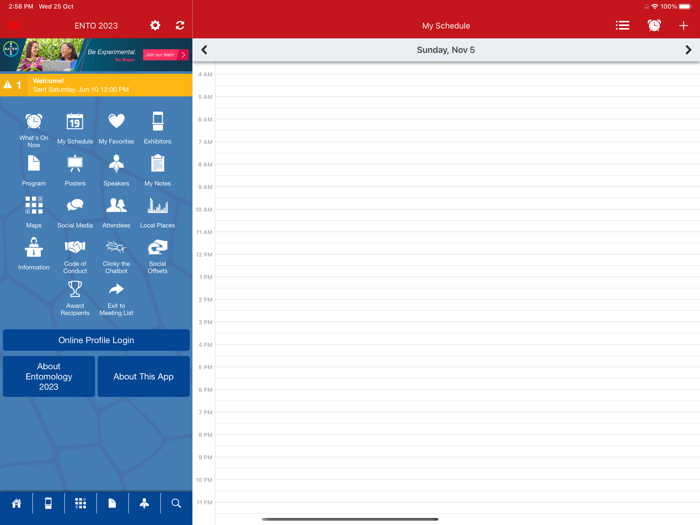Tap the Join our team banner button
700x525 pixels.
[166, 54]
